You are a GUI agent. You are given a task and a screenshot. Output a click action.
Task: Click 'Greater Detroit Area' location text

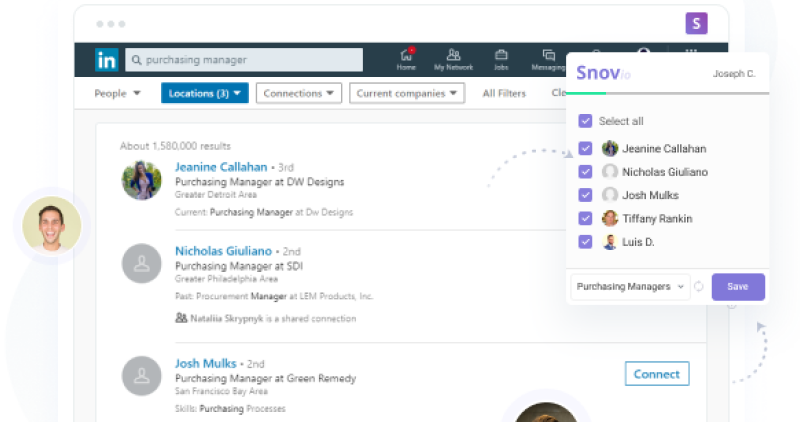[216, 194]
